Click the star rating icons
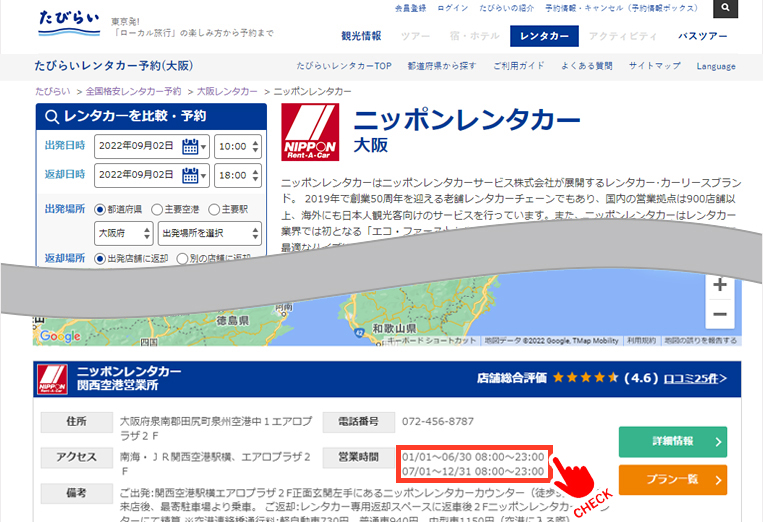Image resolution: width=763 pixels, height=522 pixels. (585, 378)
